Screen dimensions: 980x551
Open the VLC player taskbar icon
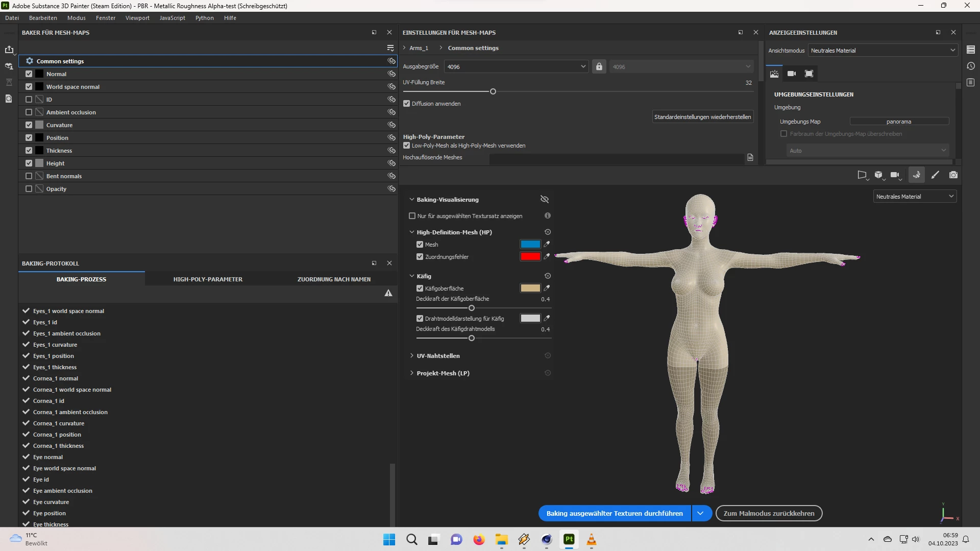point(592,539)
